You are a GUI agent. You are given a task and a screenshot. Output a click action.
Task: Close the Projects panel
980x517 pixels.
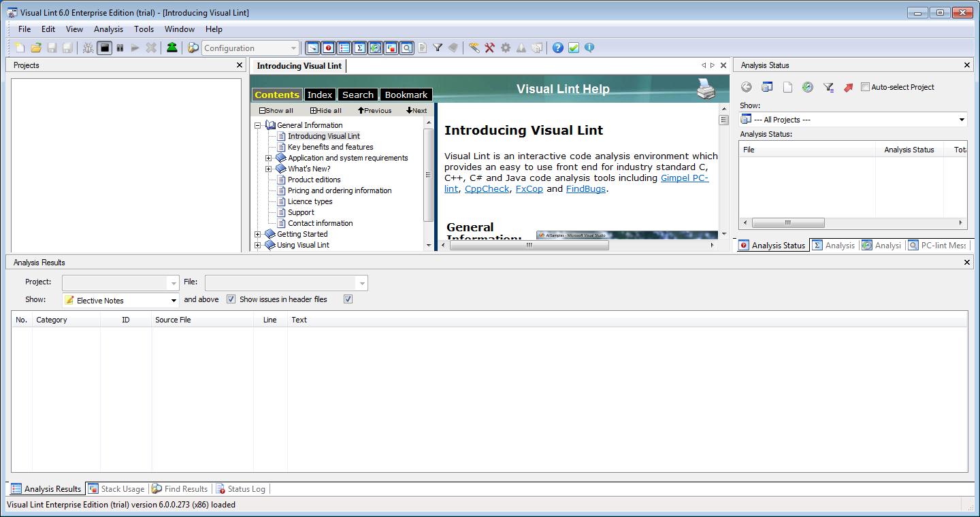click(240, 65)
